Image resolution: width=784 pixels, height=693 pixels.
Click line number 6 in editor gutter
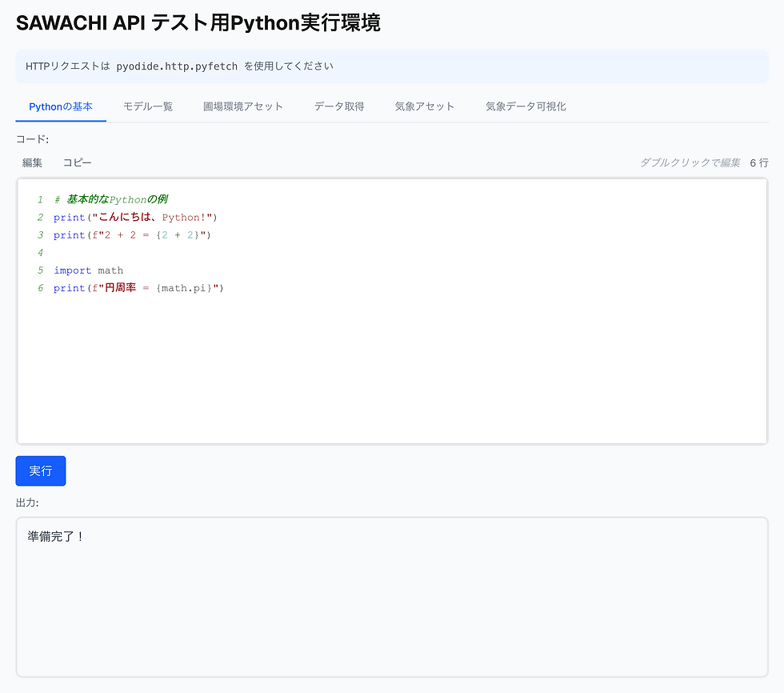41,288
